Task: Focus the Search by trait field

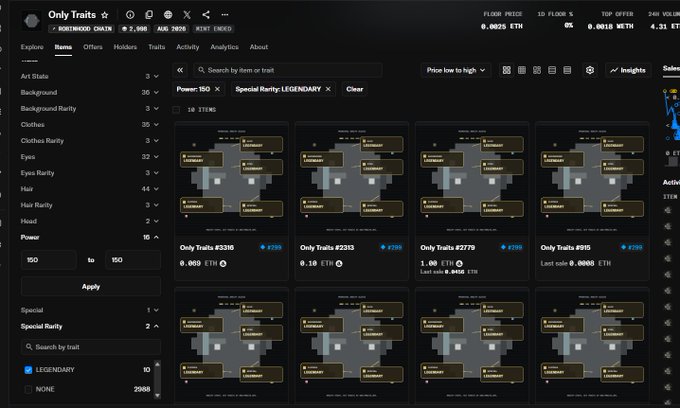Action: [91, 347]
